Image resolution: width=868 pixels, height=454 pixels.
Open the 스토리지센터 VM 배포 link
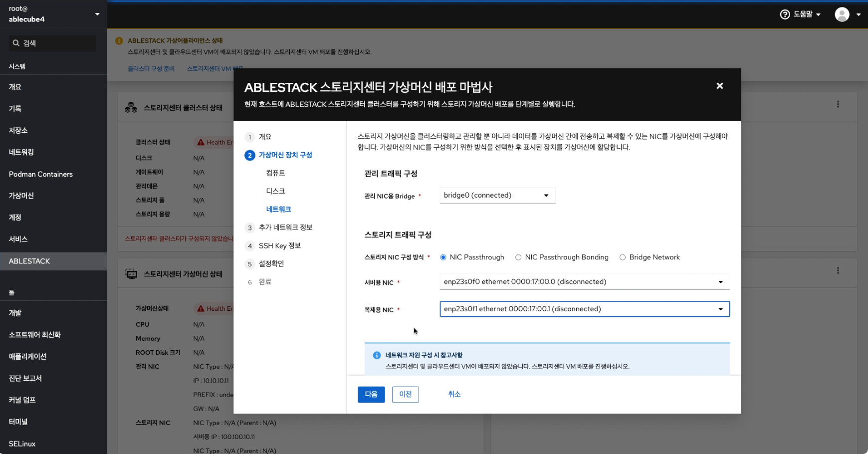[215, 69]
